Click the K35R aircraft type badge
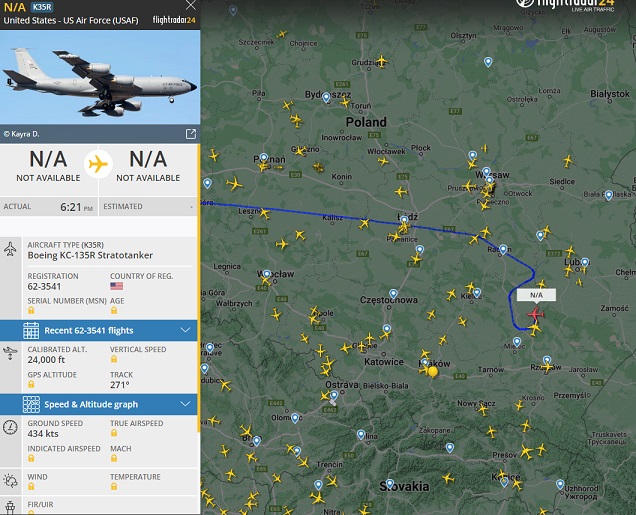Screen dimensions: 636x515 click(42, 7)
